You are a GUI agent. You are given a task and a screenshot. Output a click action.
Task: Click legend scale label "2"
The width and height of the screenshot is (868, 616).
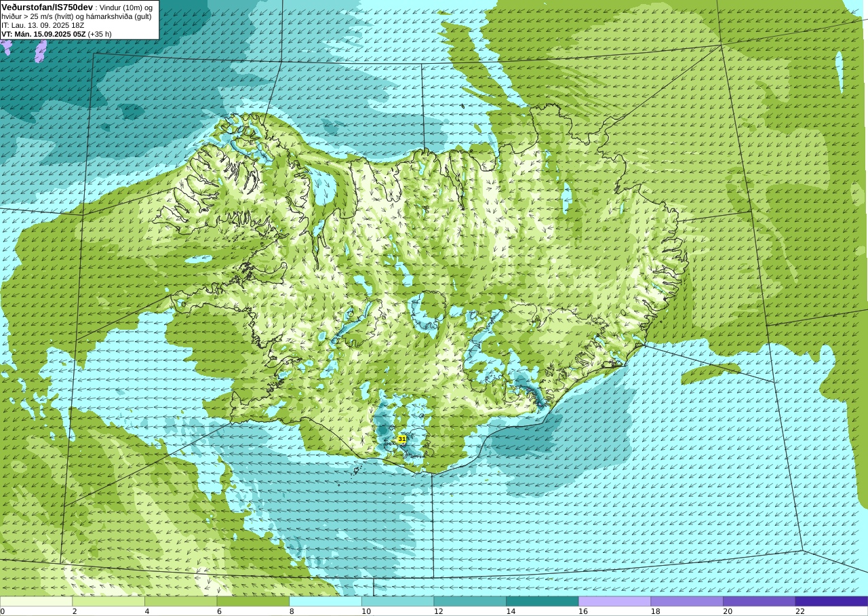click(75, 611)
